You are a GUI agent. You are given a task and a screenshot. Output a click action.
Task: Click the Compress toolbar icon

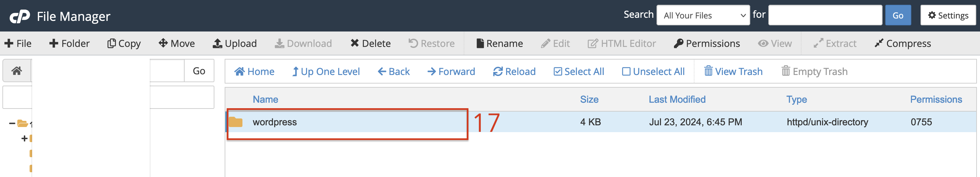pyautogui.click(x=878, y=43)
